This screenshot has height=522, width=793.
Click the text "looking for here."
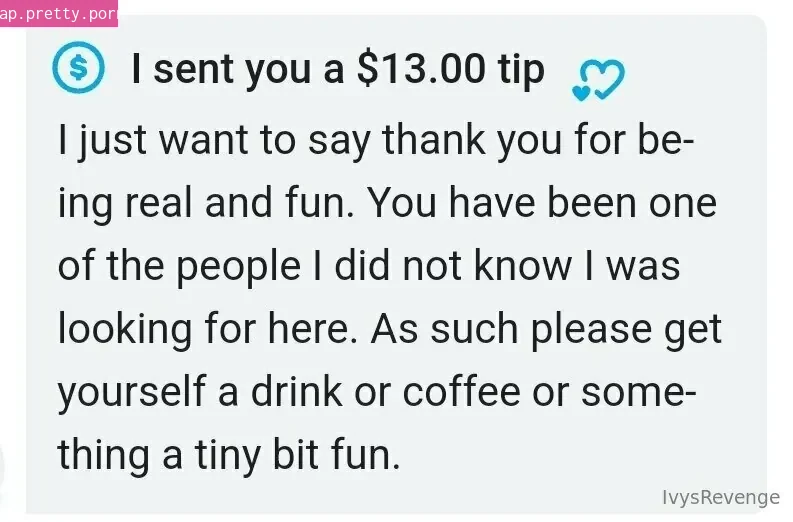tap(208, 329)
